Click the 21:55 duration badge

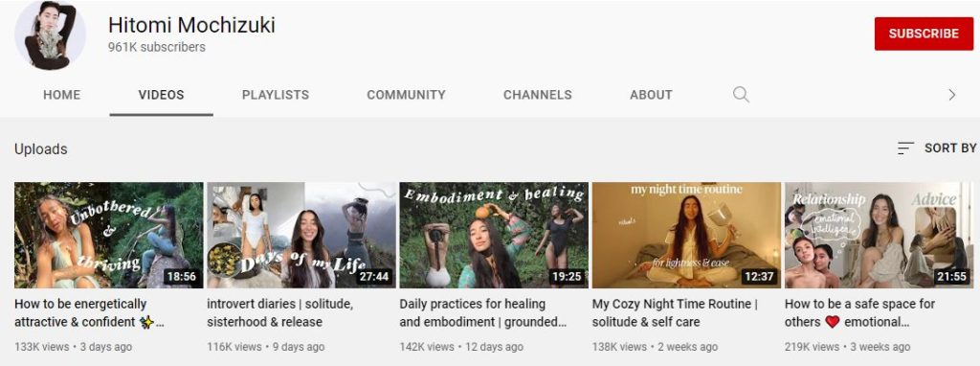point(951,277)
